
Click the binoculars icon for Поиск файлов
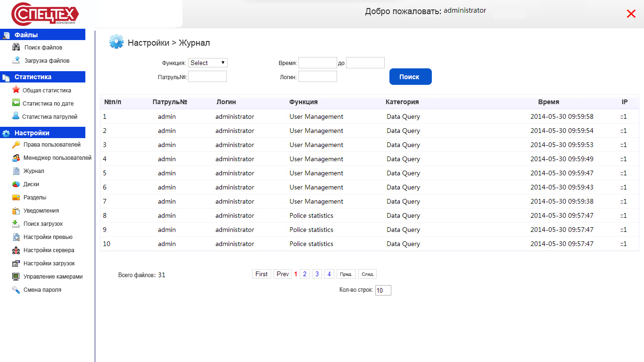[x=16, y=47]
